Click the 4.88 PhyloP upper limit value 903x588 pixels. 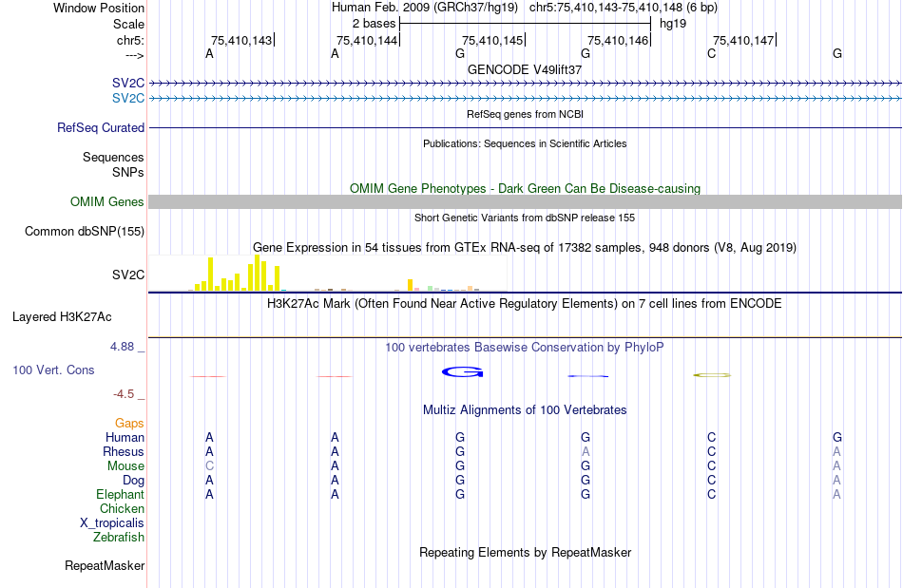coord(122,347)
